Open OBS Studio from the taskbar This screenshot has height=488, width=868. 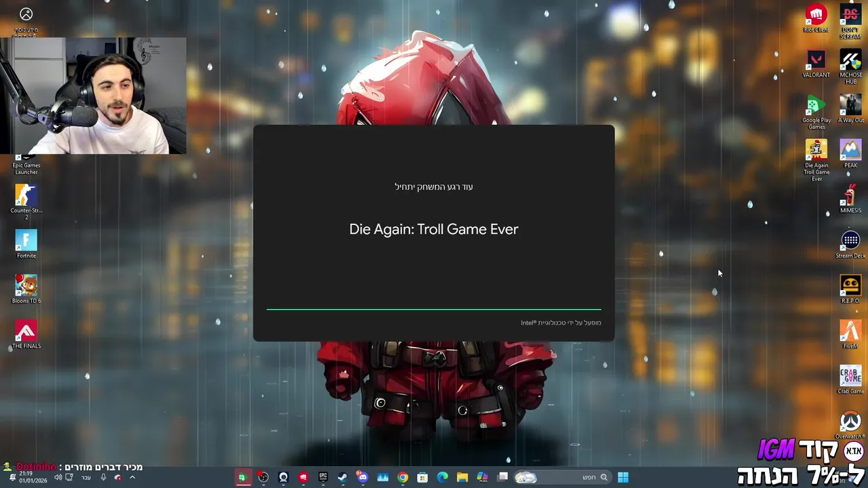[x=263, y=477]
